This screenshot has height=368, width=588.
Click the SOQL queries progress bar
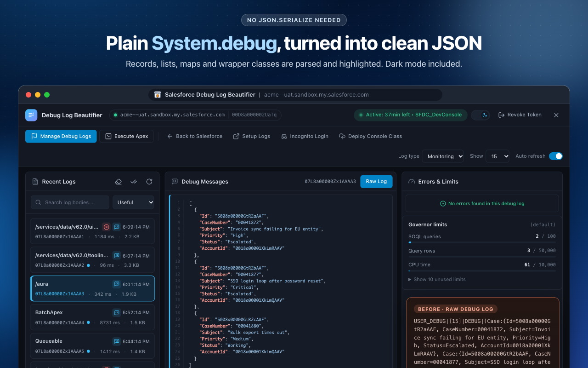point(482,242)
